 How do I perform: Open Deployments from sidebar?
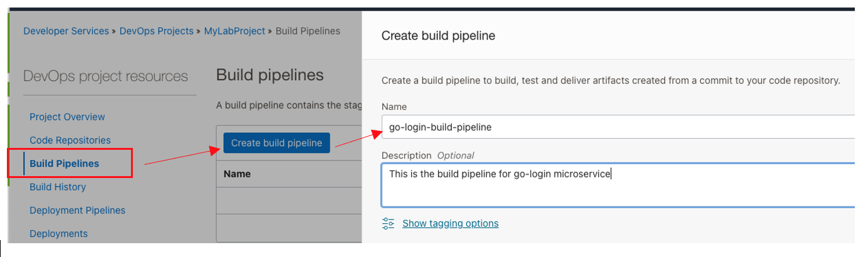point(58,233)
